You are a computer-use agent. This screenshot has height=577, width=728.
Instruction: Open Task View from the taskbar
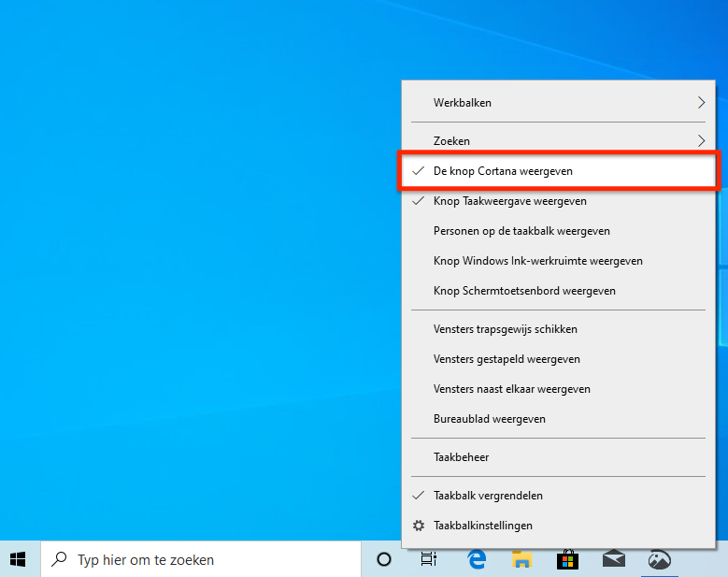(x=429, y=559)
